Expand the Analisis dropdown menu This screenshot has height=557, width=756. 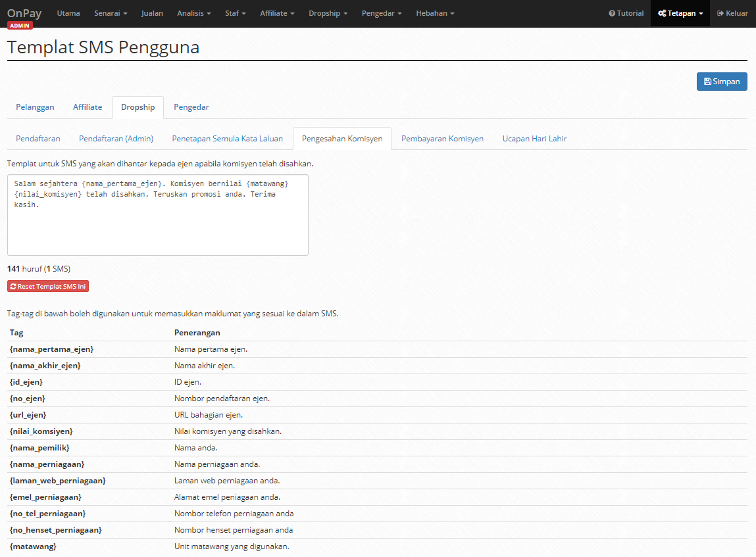(x=194, y=14)
